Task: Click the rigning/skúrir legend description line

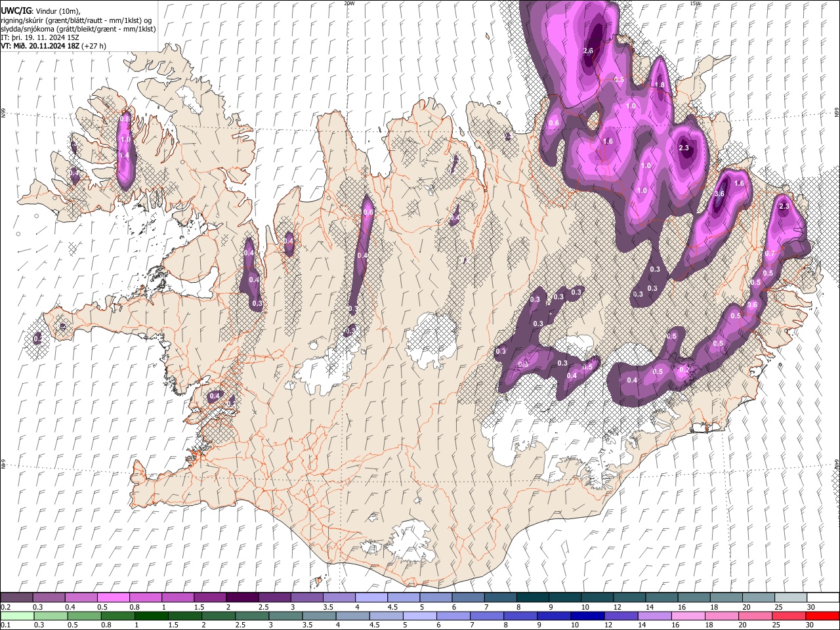Action: pyautogui.click(x=77, y=20)
